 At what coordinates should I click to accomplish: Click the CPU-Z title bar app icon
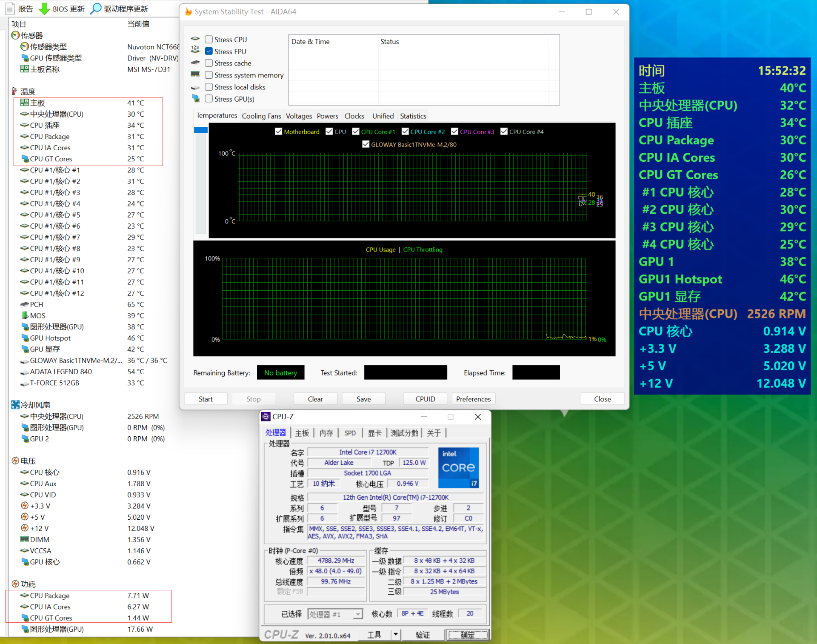click(x=266, y=417)
